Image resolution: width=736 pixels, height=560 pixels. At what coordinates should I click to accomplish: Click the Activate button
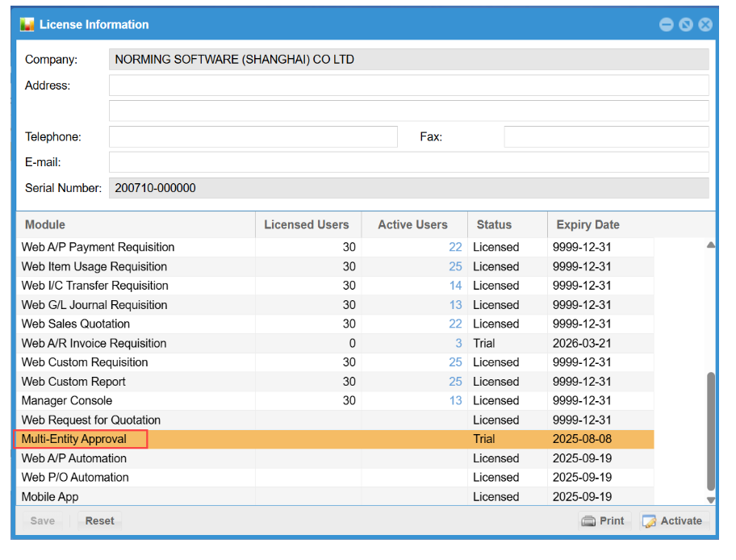tap(673, 520)
